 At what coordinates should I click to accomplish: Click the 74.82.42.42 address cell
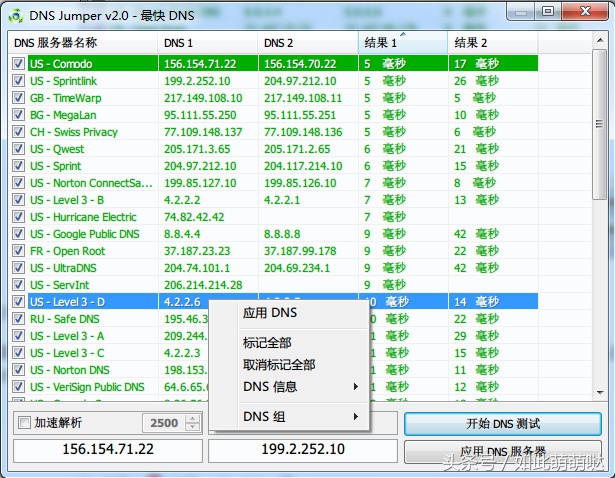click(194, 217)
